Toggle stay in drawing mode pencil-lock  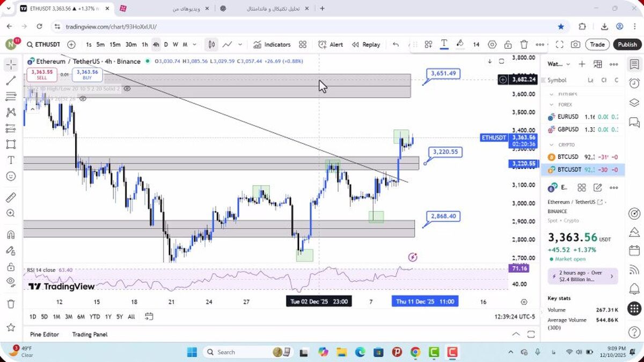tap(11, 250)
